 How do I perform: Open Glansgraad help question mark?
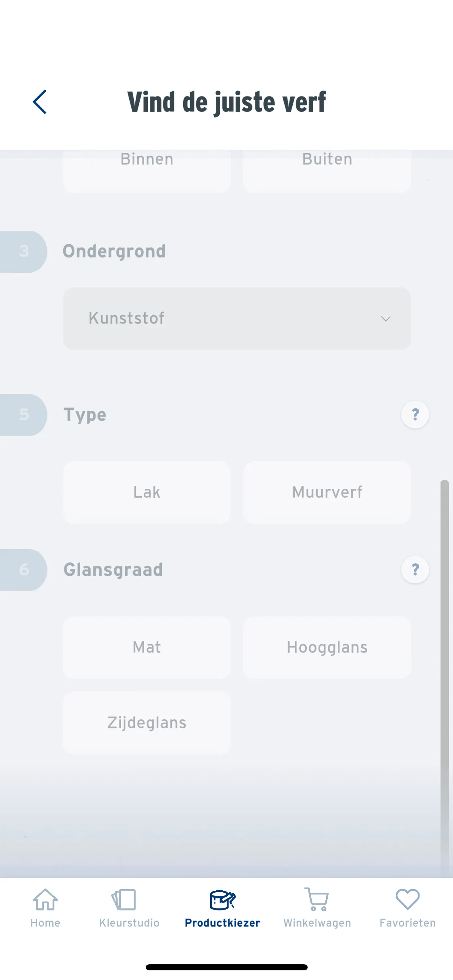(415, 569)
